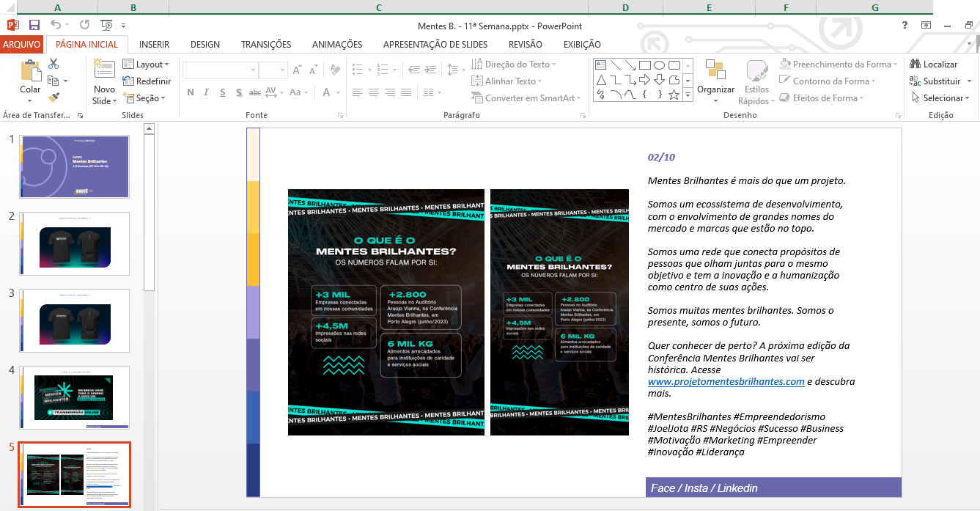Switch to the INSERIR tab
Screen dimensions: 980x511
[154, 44]
